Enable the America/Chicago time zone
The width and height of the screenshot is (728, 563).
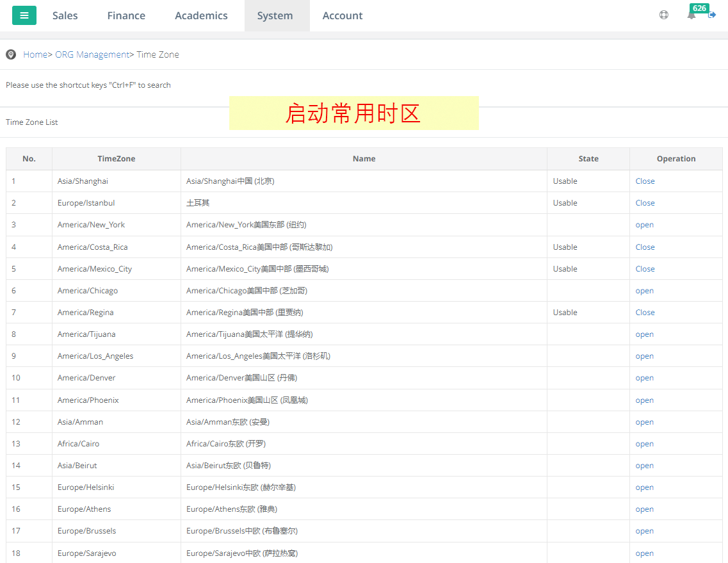[x=644, y=291]
